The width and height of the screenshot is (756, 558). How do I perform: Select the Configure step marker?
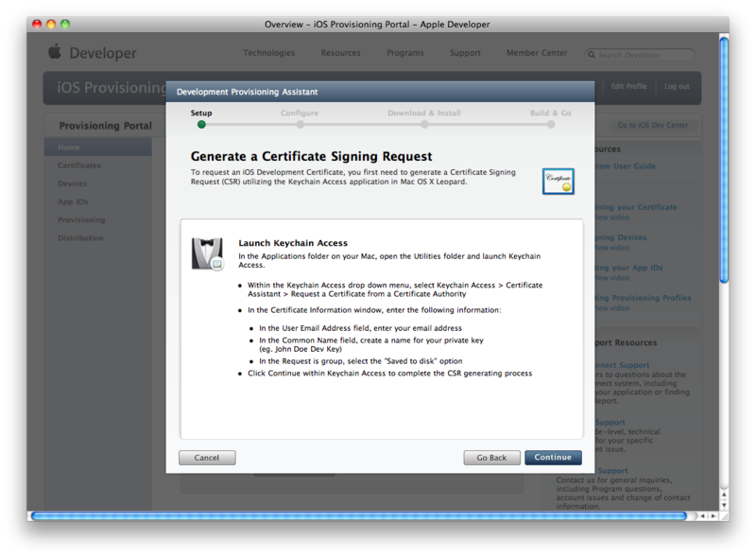click(301, 125)
